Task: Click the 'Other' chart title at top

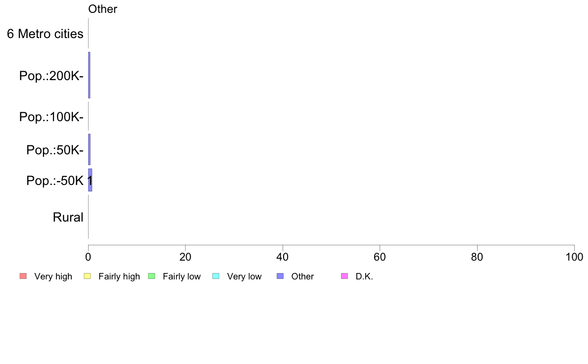Action: (x=102, y=9)
